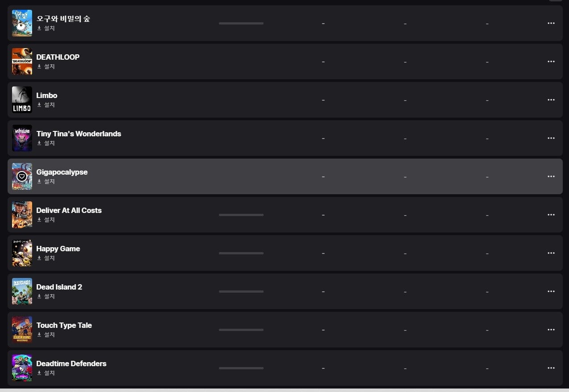Favorite Gigapocalypse with the heart icon
Viewport: 569px width, 392px height.
pyautogui.click(x=22, y=176)
